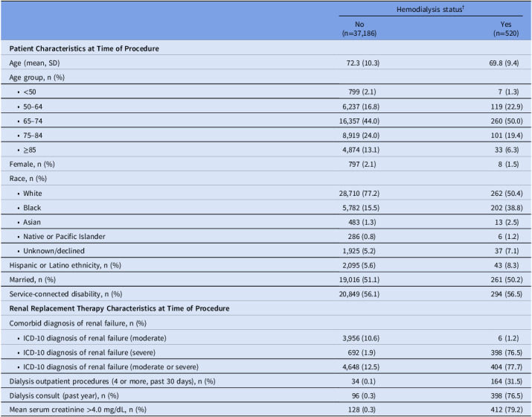Click the Renal Replacement Therapy Characteristics heading
532x417 pixels.
[x=119, y=309]
